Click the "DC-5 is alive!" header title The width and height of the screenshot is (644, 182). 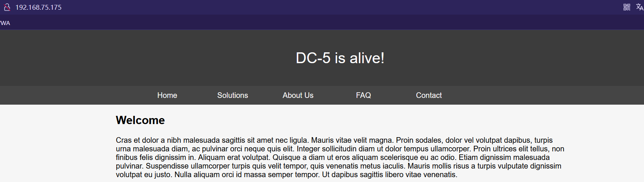340,58
